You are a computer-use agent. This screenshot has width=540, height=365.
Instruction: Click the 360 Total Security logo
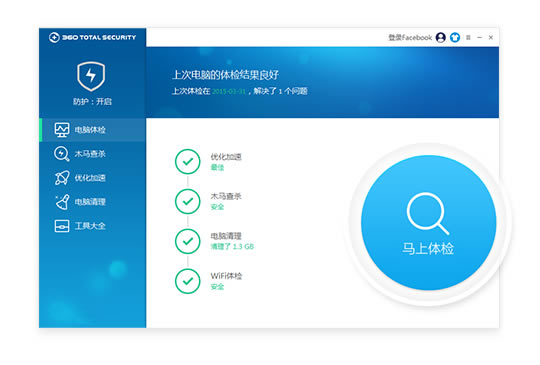point(92,37)
